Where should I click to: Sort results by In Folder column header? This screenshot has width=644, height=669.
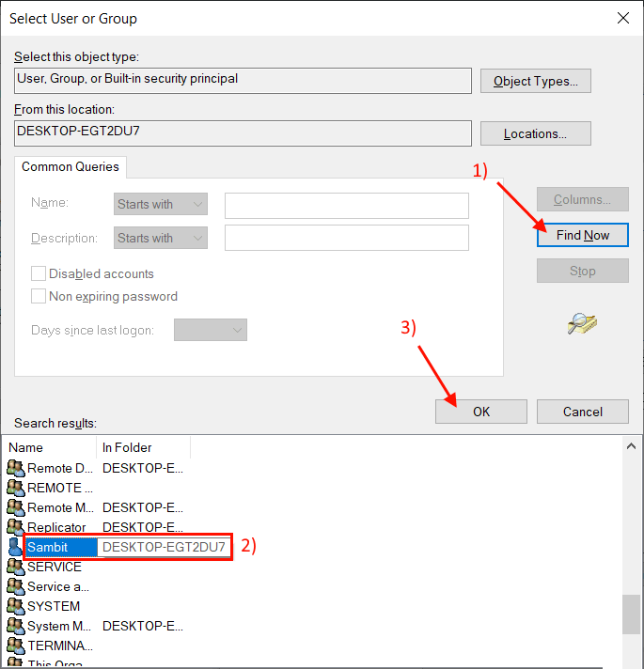click(144, 447)
